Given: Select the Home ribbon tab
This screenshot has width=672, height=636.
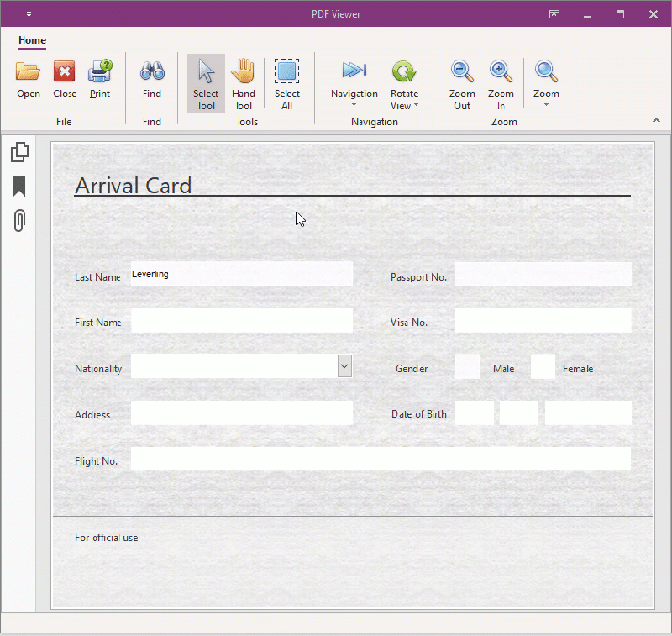Looking at the screenshot, I should (32, 40).
